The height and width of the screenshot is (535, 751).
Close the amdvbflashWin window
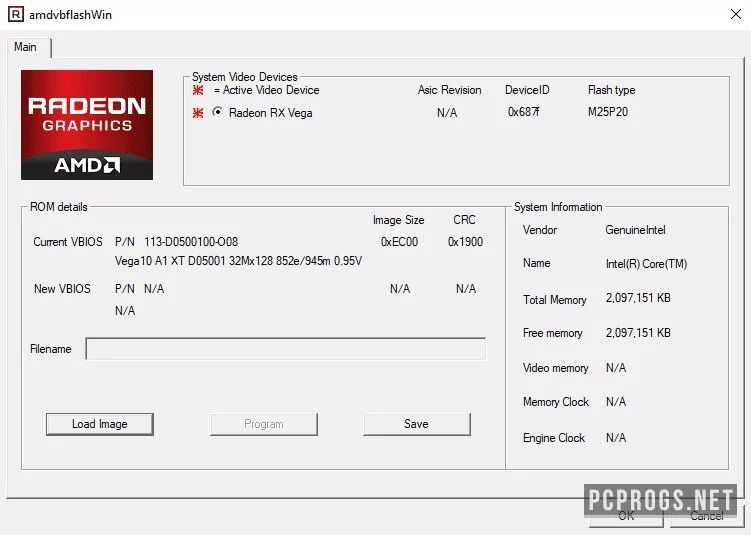tap(736, 14)
